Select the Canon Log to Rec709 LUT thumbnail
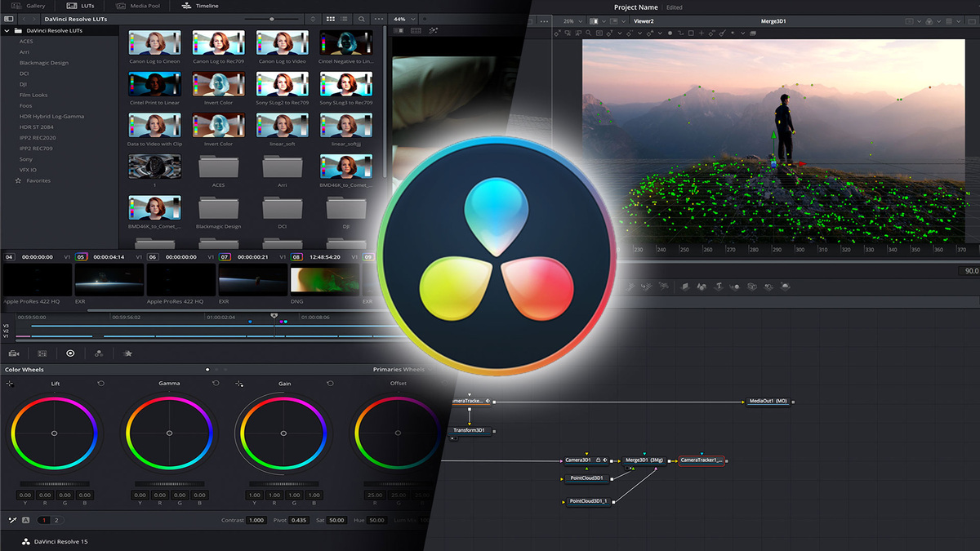 coord(219,42)
